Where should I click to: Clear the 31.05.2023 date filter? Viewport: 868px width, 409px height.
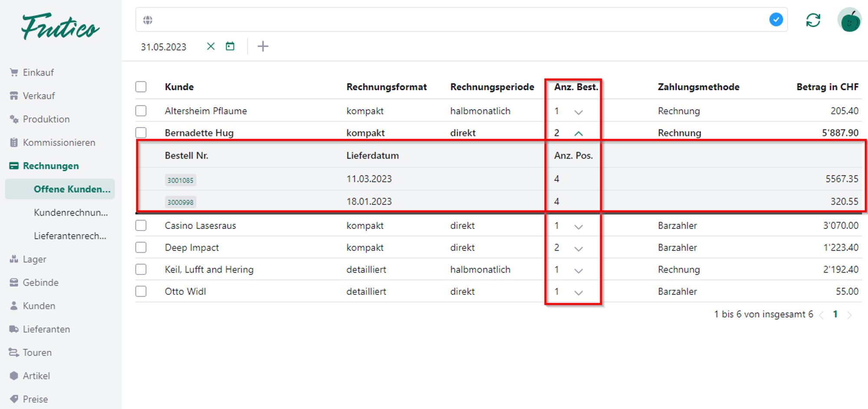click(210, 46)
